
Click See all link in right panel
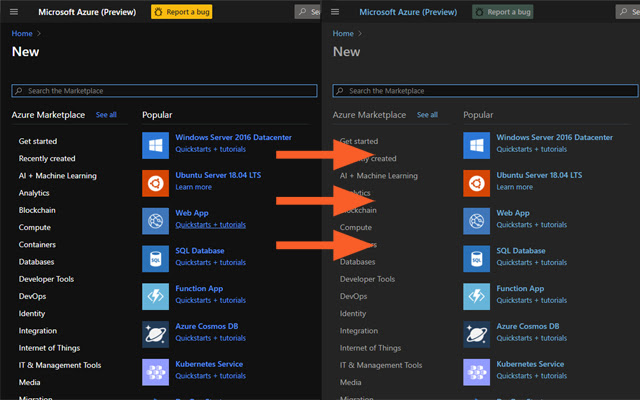pos(427,115)
